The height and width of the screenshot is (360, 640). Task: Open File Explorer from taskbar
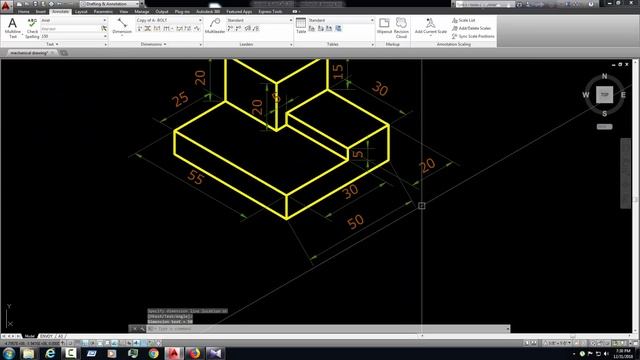pos(29,353)
